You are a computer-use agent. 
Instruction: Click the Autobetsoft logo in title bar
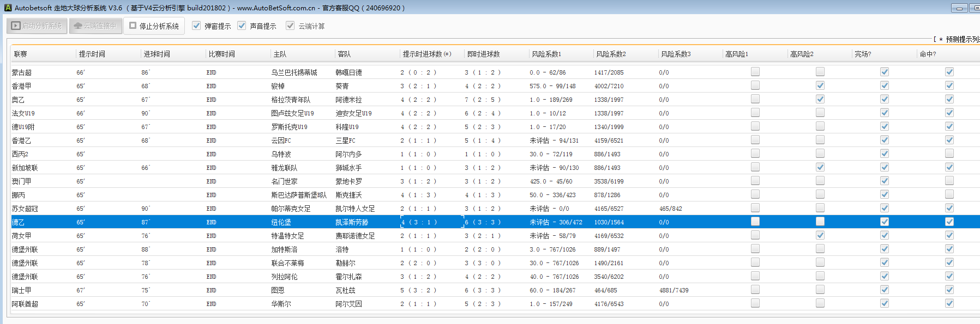pyautogui.click(x=8, y=8)
